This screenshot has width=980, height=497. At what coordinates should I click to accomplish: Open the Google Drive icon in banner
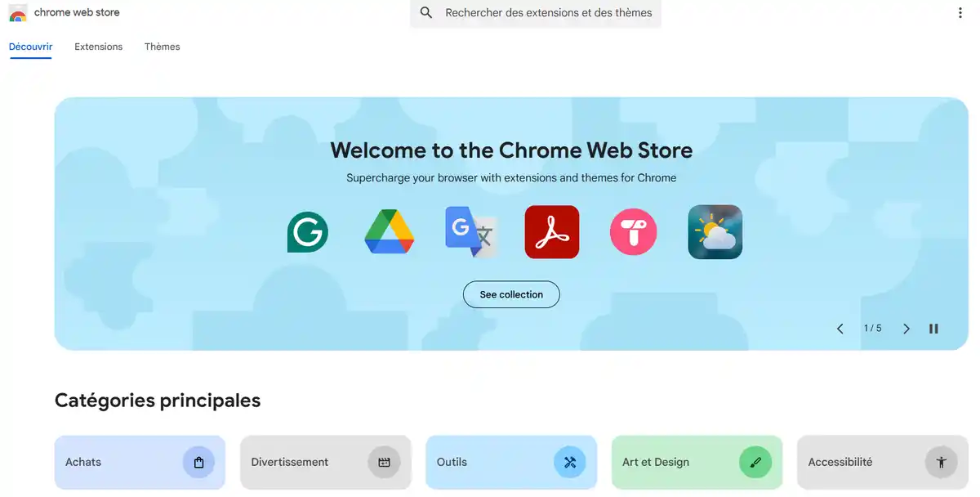(x=390, y=232)
